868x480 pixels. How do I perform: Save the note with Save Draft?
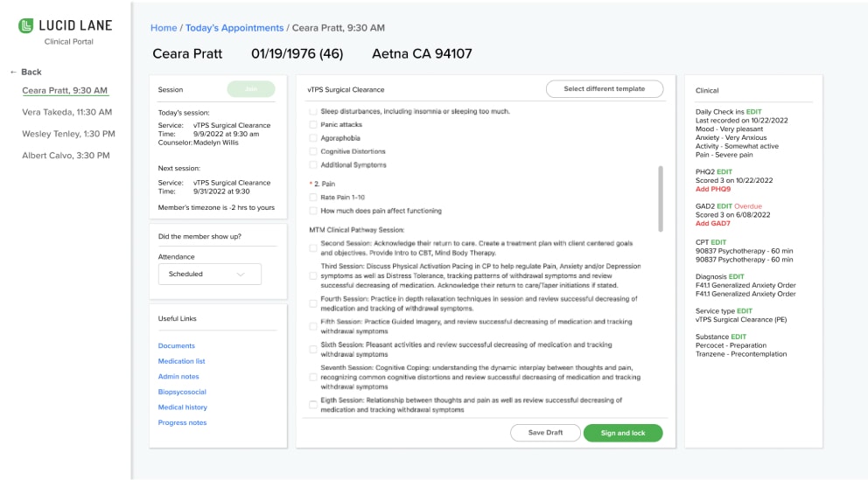(545, 433)
